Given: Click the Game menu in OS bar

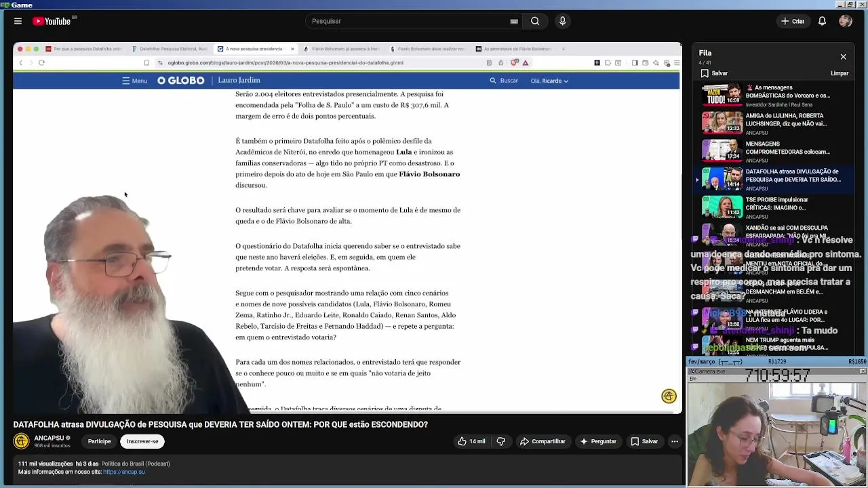Looking at the screenshot, I should pos(22,5).
